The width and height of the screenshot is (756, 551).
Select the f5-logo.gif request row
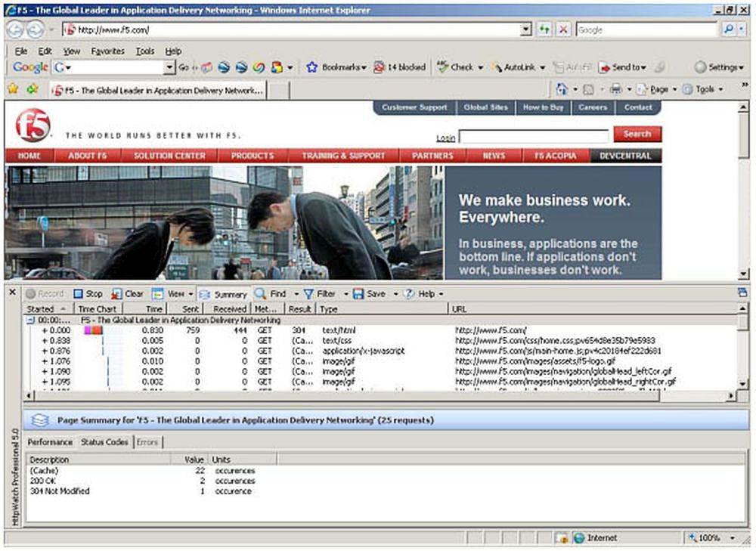pos(381,361)
